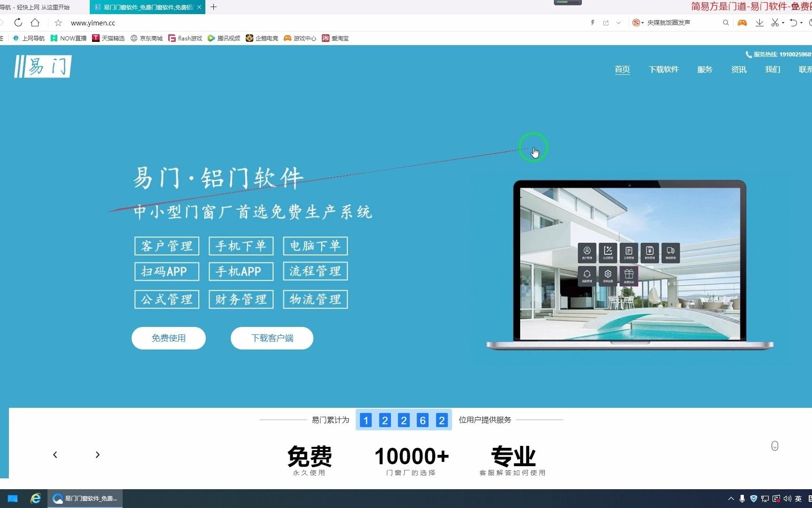Open the 下载软件 navigation menu
Viewport: 812px width, 508px height.
(664, 69)
